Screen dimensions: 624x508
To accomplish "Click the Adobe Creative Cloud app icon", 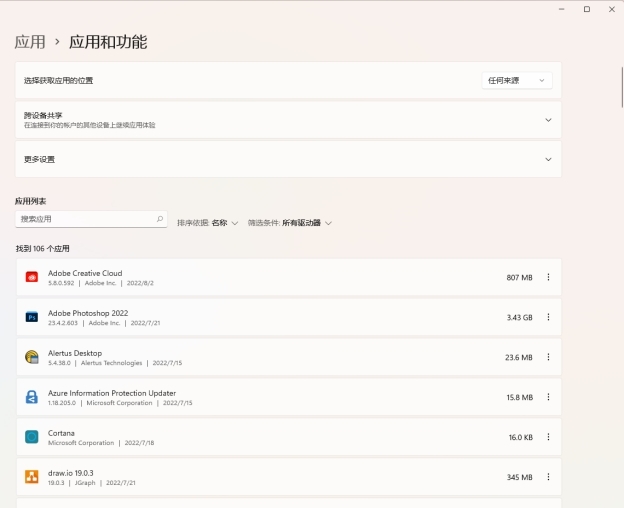I will [x=32, y=277].
